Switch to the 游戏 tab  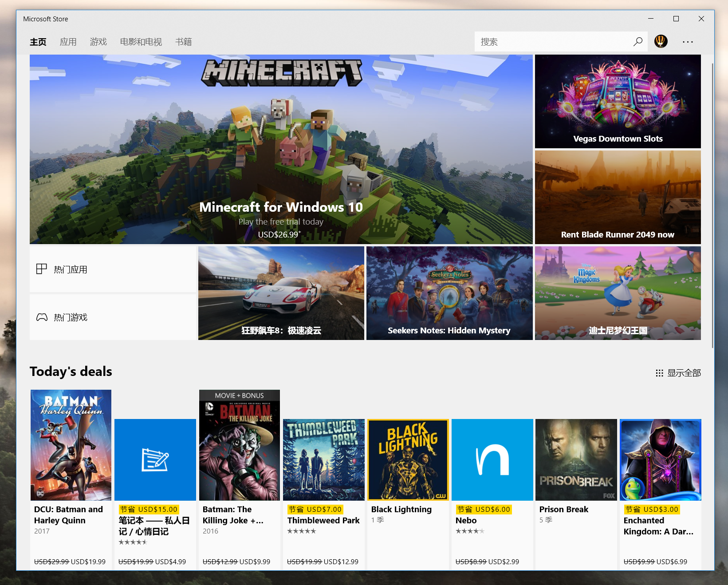click(x=98, y=42)
